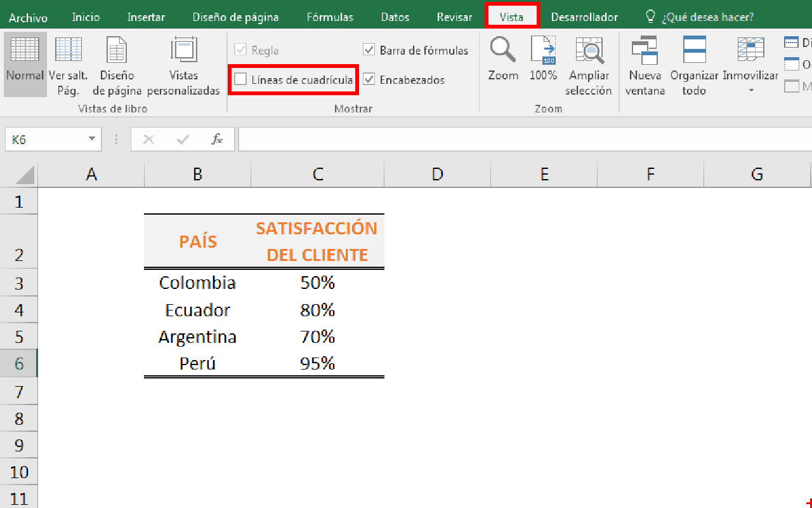Click Organizar todo windows icon
This screenshot has height=508, width=812.
point(695,50)
